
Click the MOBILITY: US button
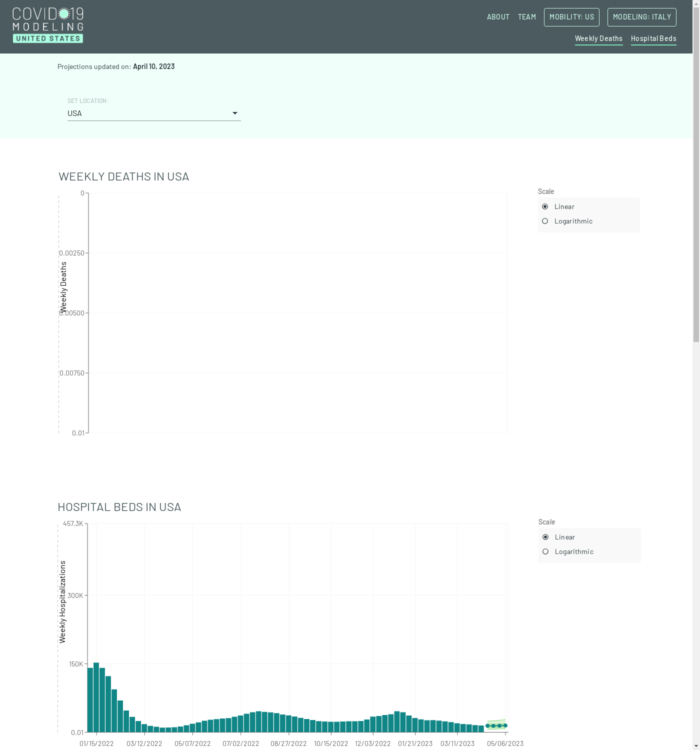[x=571, y=17]
